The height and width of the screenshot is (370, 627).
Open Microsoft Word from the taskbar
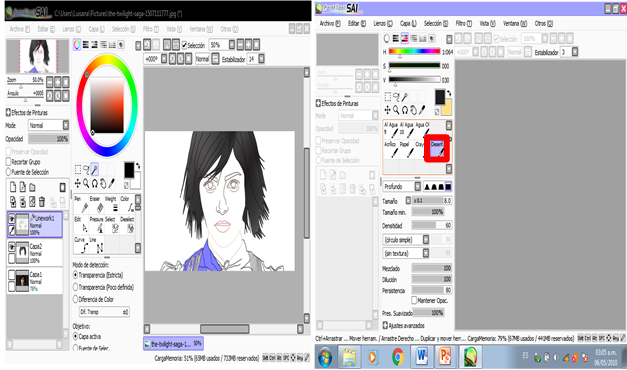(421, 357)
